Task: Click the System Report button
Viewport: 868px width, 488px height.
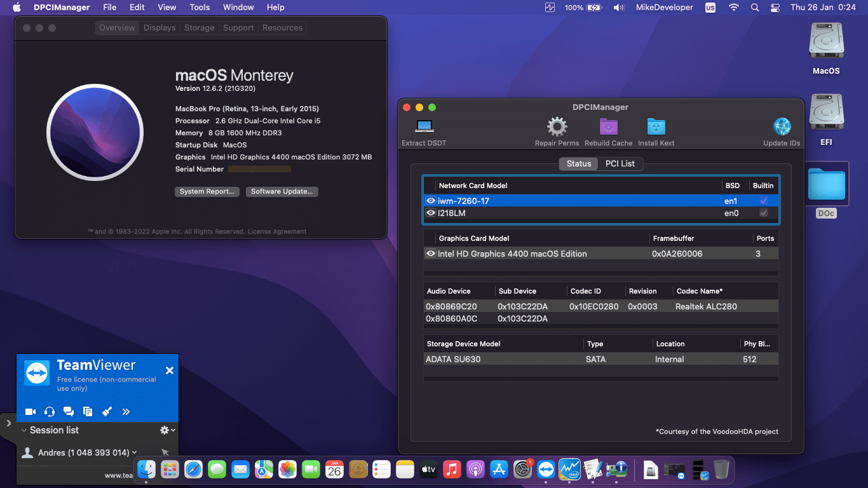Action: coord(207,191)
